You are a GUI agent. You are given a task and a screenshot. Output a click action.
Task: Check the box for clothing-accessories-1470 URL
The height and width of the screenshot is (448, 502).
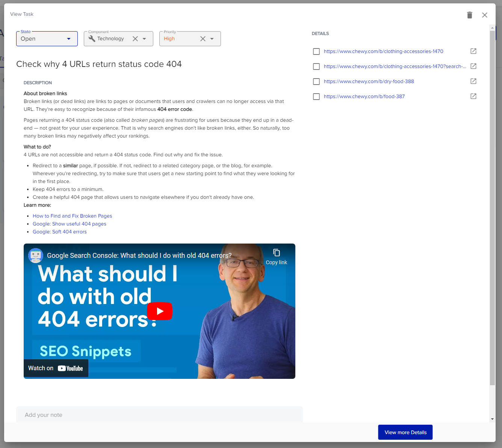[316, 51]
